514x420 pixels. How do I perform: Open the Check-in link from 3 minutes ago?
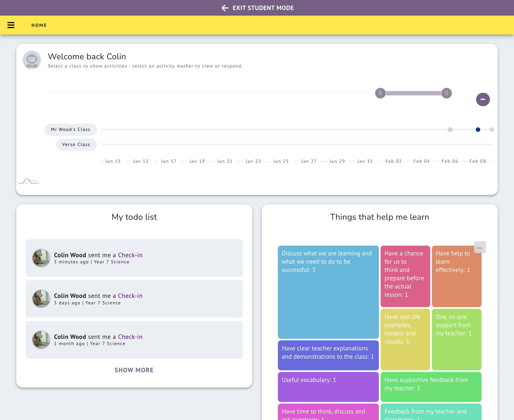point(130,255)
